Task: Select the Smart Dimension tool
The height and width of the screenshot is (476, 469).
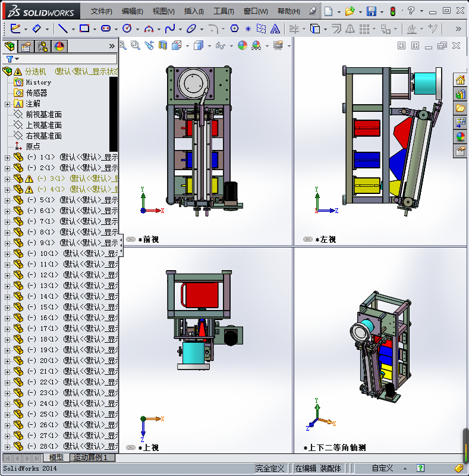Action: (x=37, y=29)
